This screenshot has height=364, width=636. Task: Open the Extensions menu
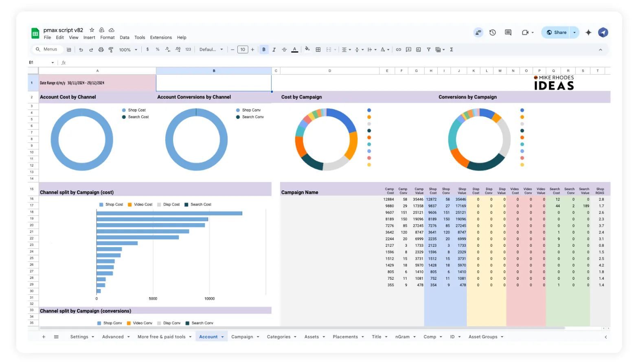[x=161, y=37]
